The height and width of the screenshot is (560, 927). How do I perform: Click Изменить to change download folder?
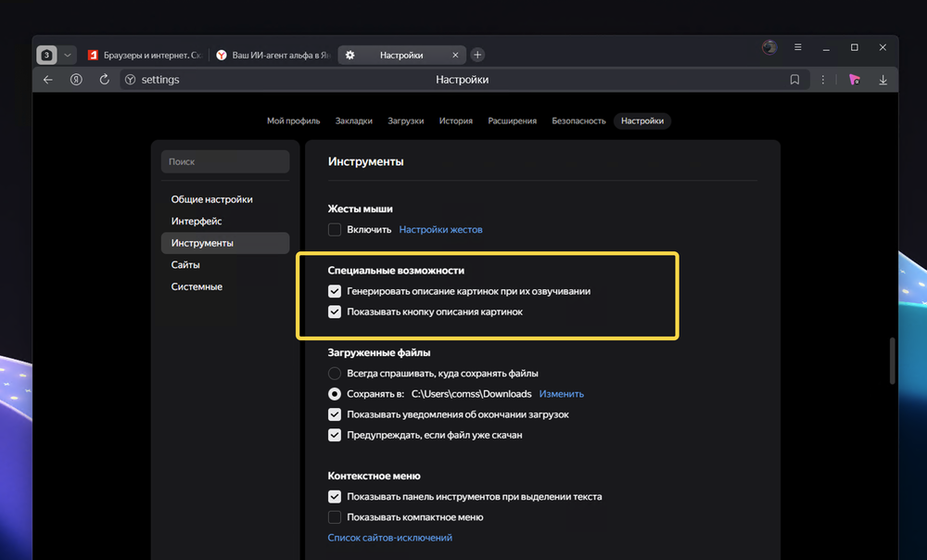point(562,394)
